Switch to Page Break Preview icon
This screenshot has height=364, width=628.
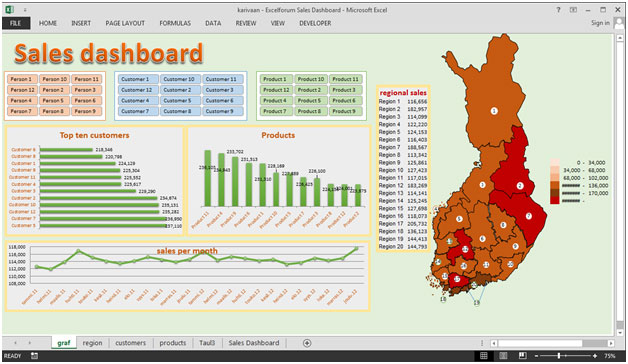pyautogui.click(x=522, y=356)
